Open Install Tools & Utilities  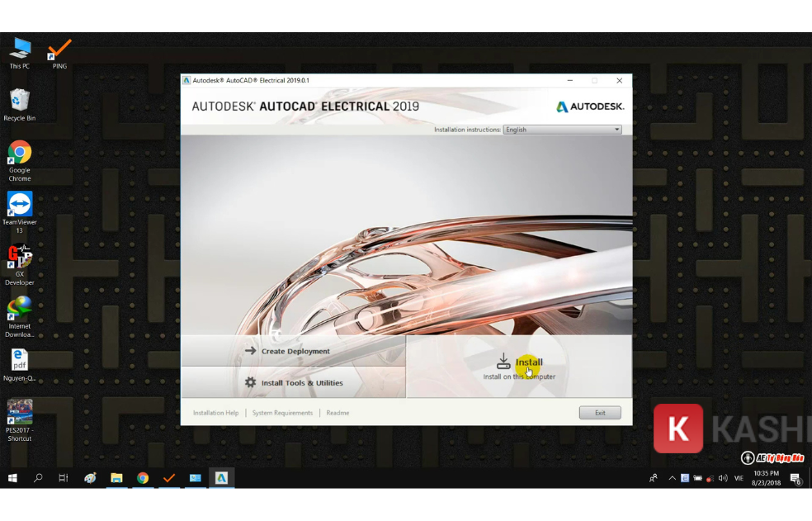[x=293, y=382]
